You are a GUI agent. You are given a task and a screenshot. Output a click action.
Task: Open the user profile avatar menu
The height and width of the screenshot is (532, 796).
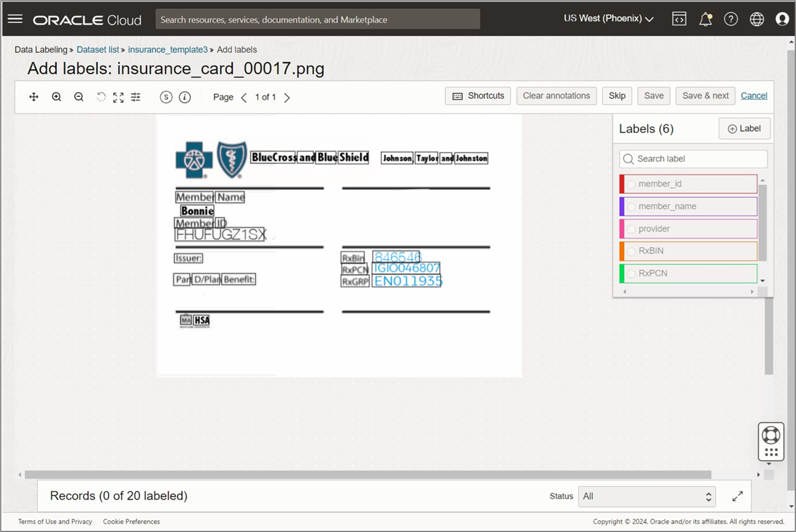[x=782, y=19]
